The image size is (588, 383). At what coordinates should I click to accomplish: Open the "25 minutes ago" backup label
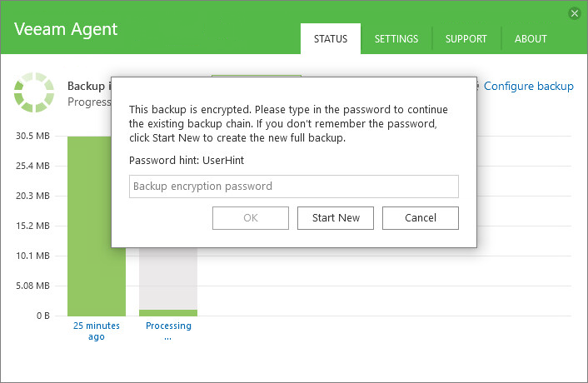coord(97,331)
